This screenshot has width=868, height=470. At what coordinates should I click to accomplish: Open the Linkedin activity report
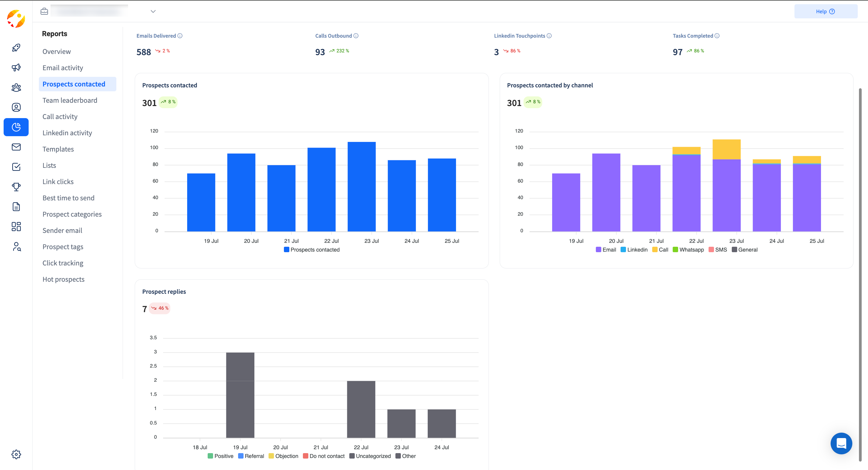click(x=67, y=133)
